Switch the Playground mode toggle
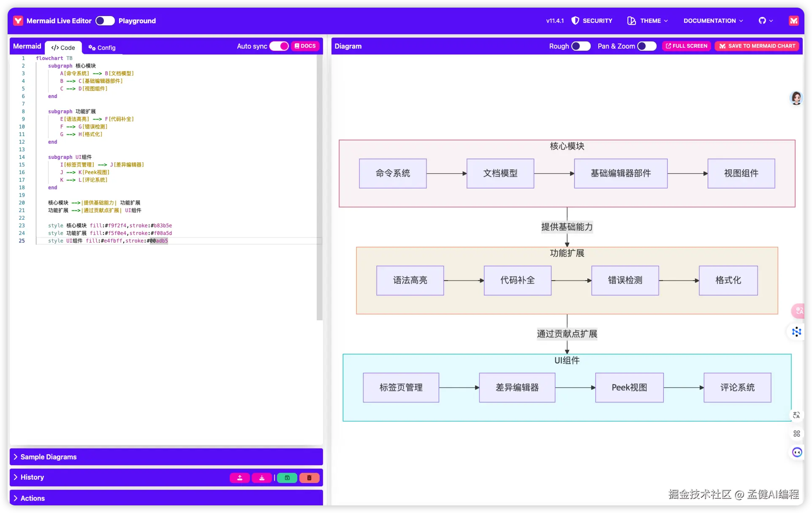The image size is (812, 513). pos(105,21)
